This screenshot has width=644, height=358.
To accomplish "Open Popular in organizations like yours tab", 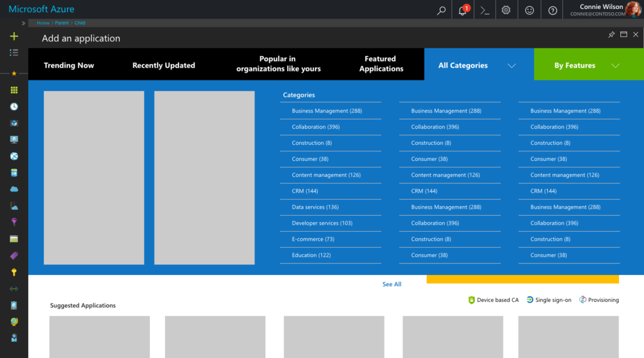I will pyautogui.click(x=278, y=64).
